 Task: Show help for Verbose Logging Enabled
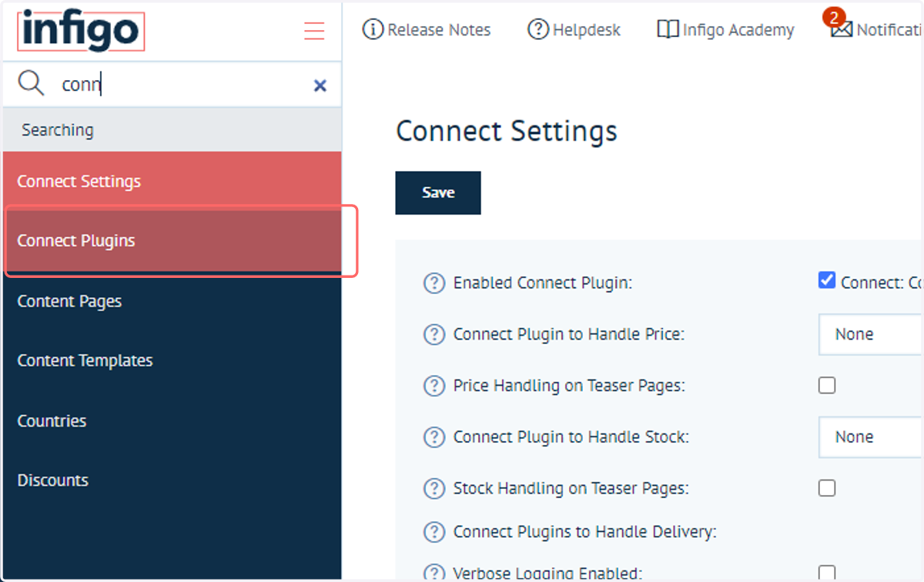pyautogui.click(x=434, y=573)
